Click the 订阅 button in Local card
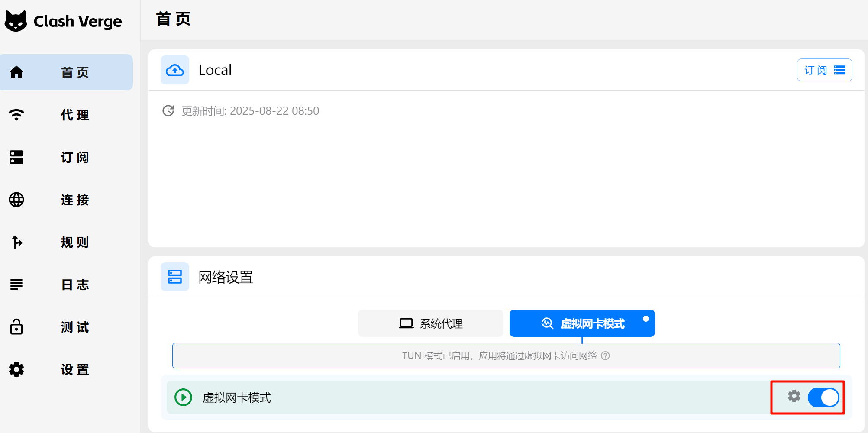 tap(824, 70)
